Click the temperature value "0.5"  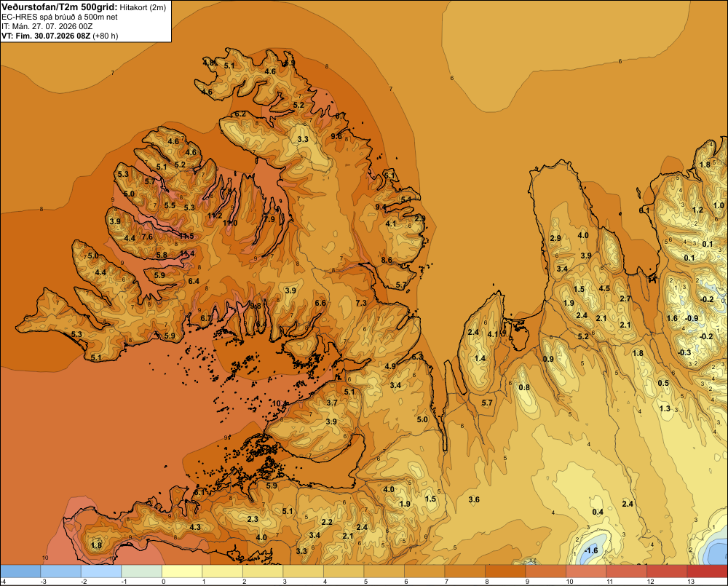coord(663,383)
